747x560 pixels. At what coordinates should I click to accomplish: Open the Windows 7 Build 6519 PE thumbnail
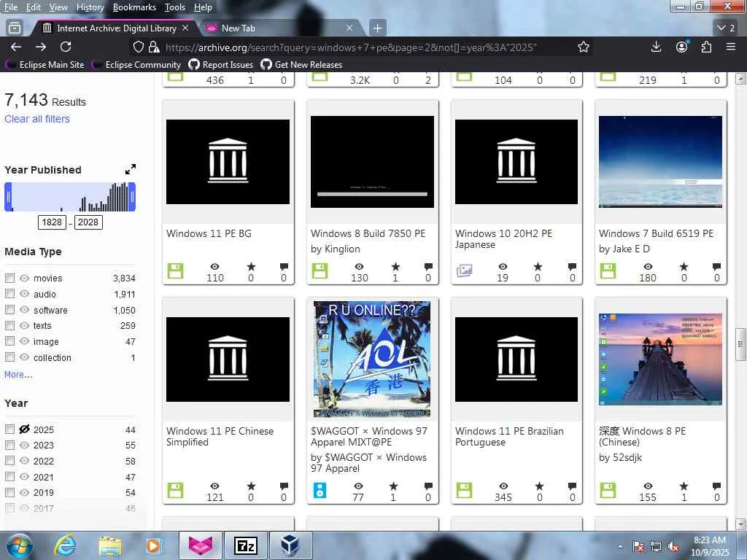click(x=660, y=162)
